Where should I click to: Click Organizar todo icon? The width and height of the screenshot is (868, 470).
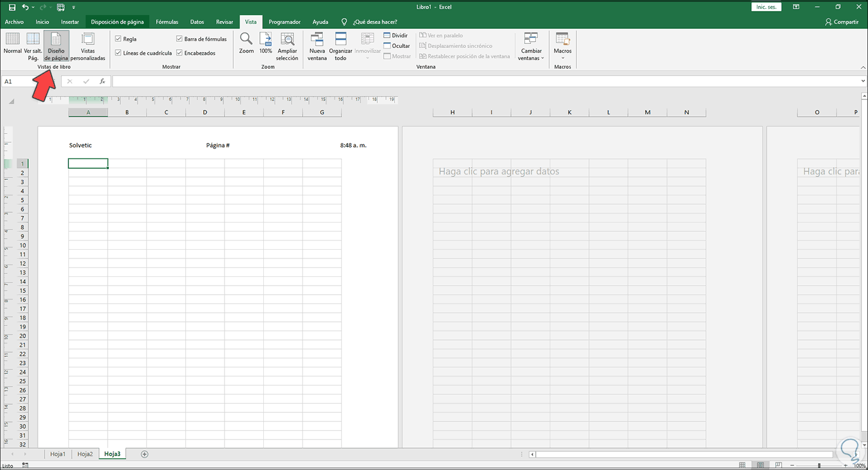click(x=341, y=39)
